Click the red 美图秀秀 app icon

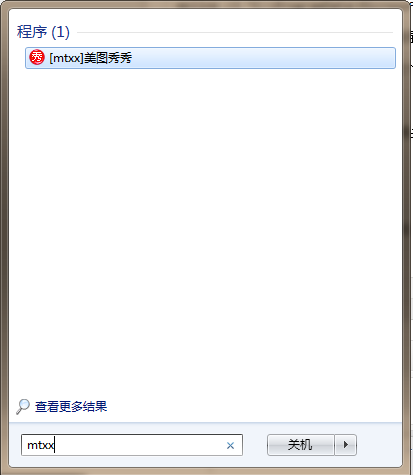[x=37, y=57]
